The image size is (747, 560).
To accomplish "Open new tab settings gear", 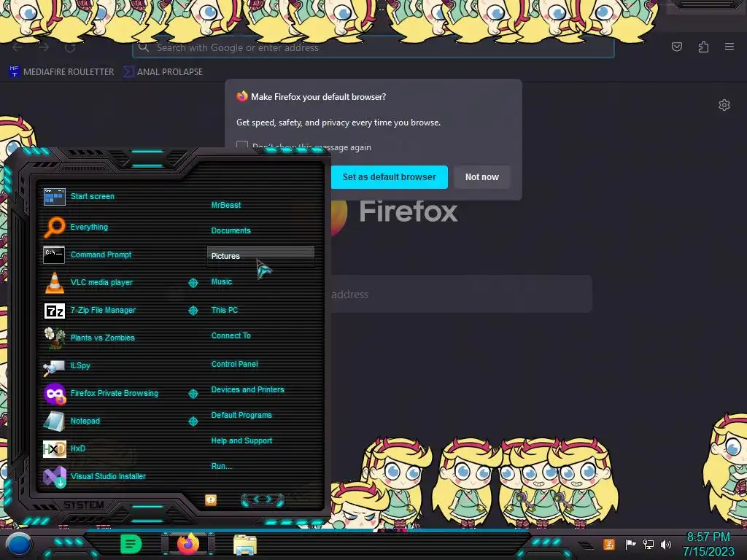I will click(724, 105).
